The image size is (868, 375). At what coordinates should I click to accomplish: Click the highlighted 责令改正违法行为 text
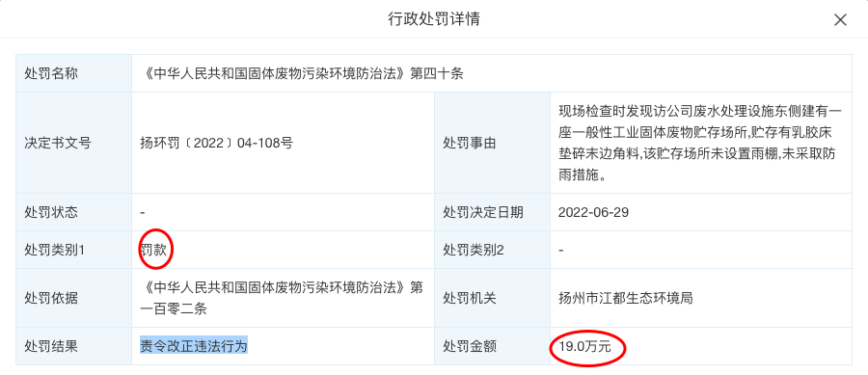(194, 346)
